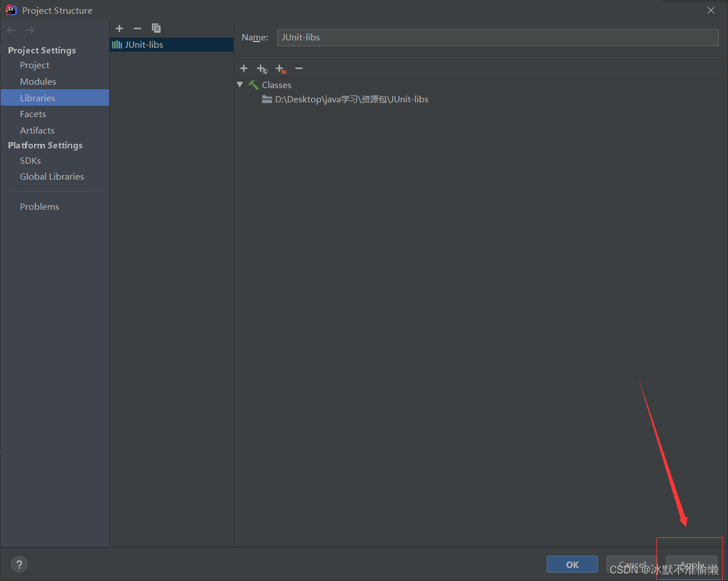Open the Modules settings page
This screenshot has height=581, width=728.
[38, 82]
